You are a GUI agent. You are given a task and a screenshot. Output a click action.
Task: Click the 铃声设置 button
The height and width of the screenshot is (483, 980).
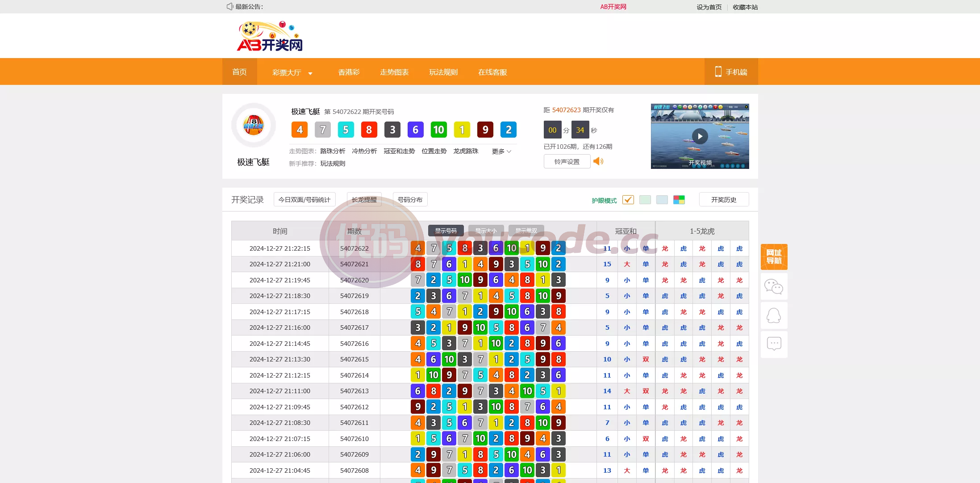click(x=567, y=161)
